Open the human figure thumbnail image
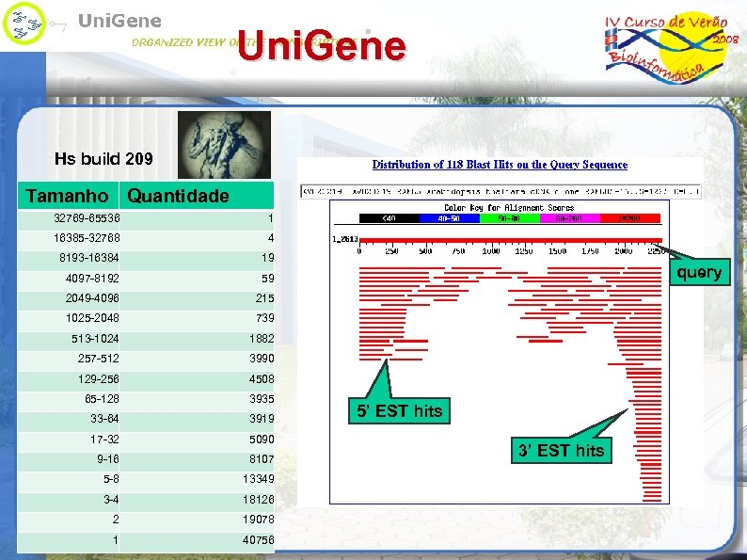This screenshot has height=560, width=747. click(225, 145)
